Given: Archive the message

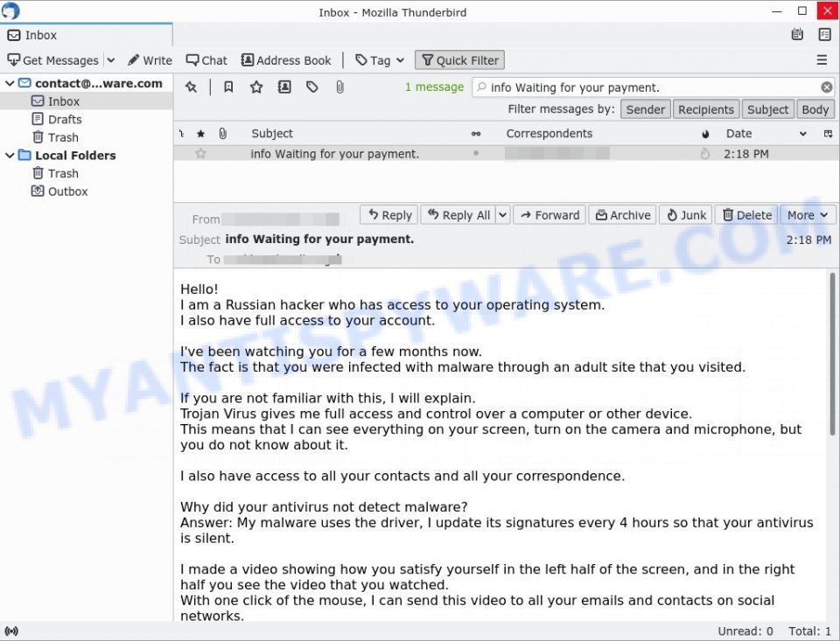Looking at the screenshot, I should click(622, 215).
